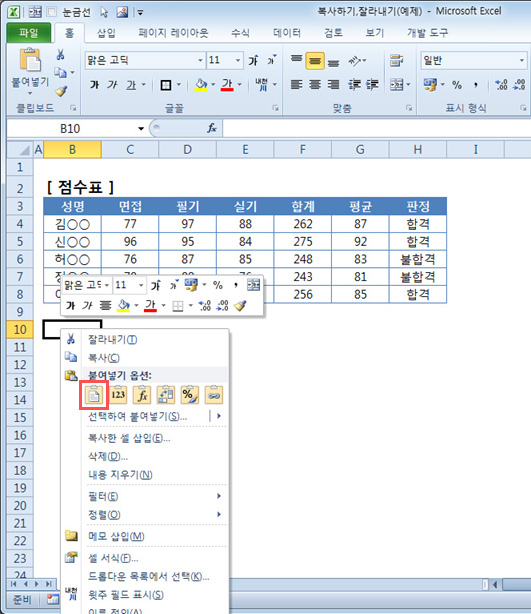Click increase decimal icon in ribbon
The height and width of the screenshot is (614, 531).
tap(501, 85)
